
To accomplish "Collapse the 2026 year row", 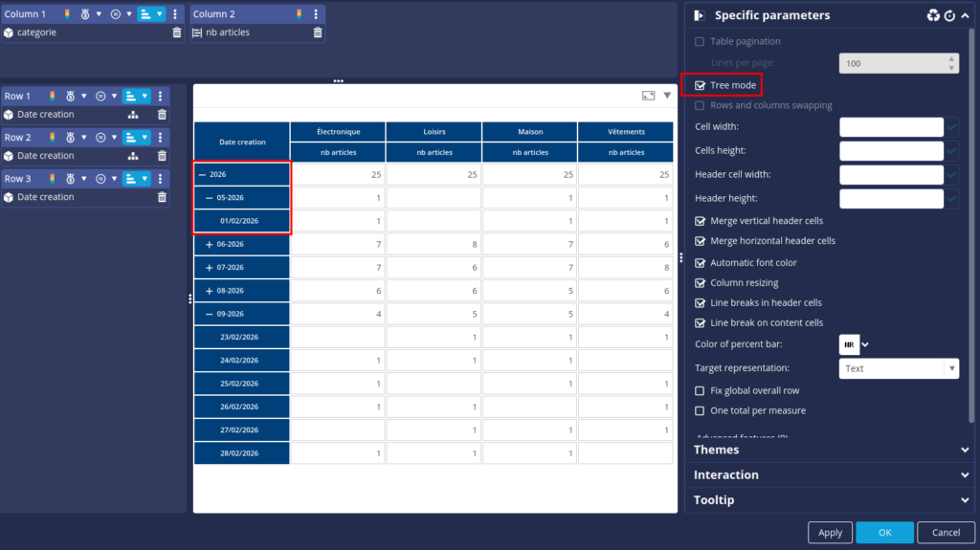I will point(202,175).
